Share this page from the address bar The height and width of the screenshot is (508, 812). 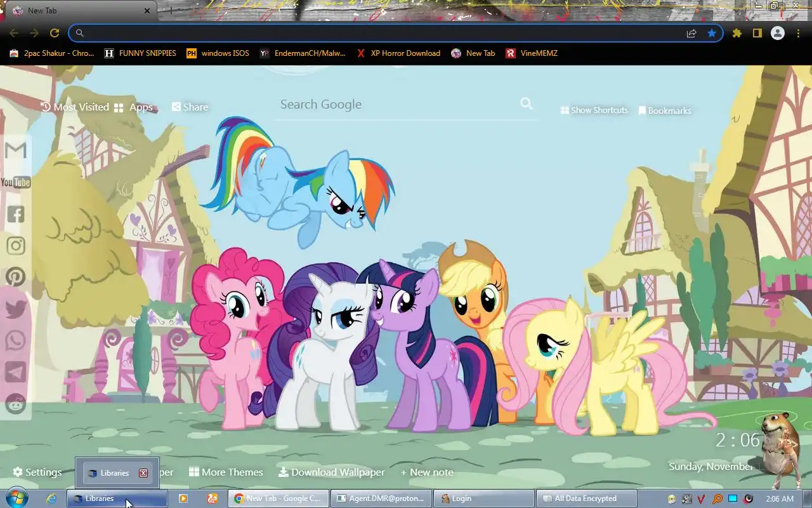point(691,33)
